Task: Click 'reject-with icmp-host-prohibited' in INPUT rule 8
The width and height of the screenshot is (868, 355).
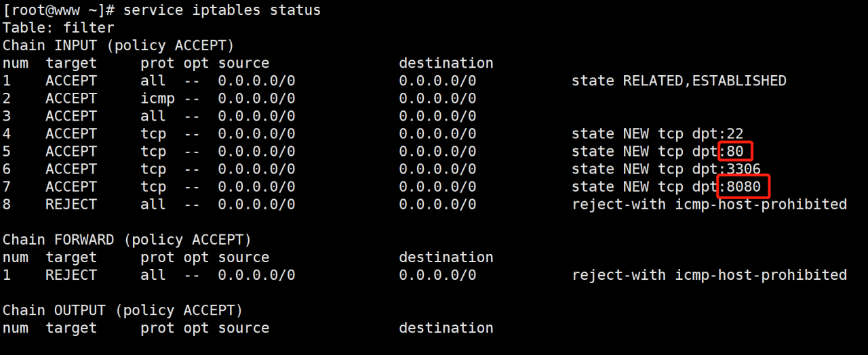Action: pos(709,204)
